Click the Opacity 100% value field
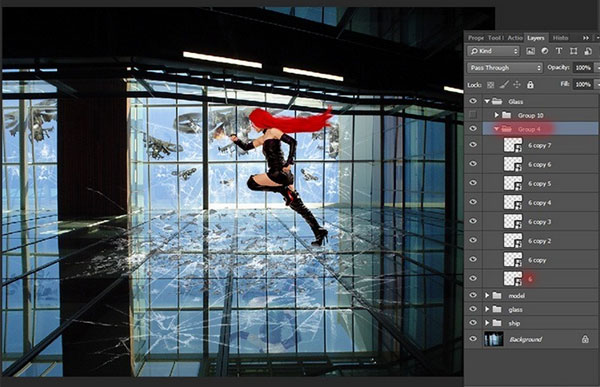The width and height of the screenshot is (600, 387). point(583,68)
